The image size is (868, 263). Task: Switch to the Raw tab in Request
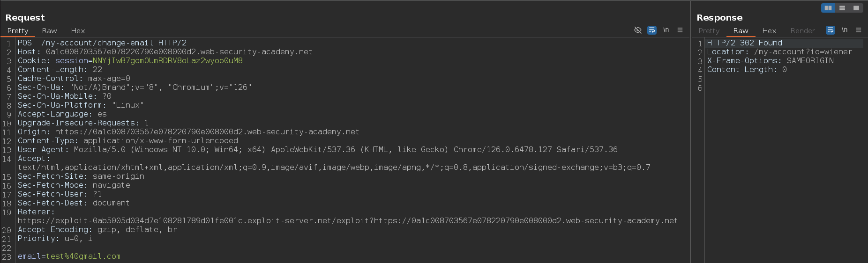click(49, 31)
